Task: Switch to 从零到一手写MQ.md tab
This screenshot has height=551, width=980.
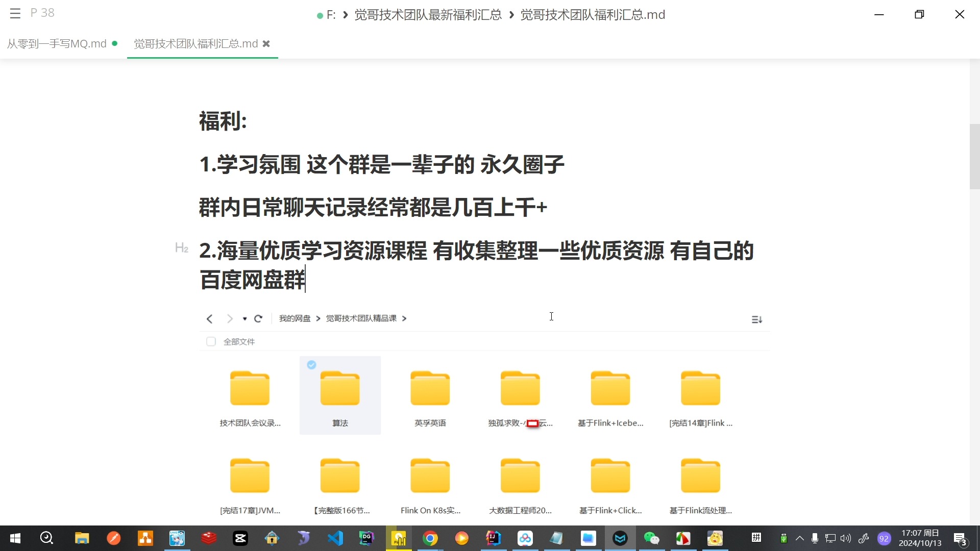Action: point(57,44)
